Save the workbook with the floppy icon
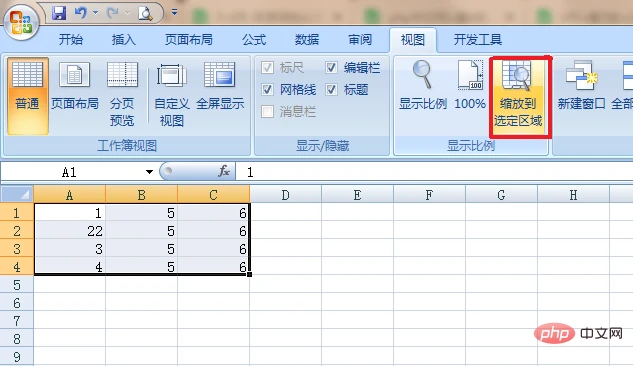The height and width of the screenshot is (366, 633). coord(59,13)
